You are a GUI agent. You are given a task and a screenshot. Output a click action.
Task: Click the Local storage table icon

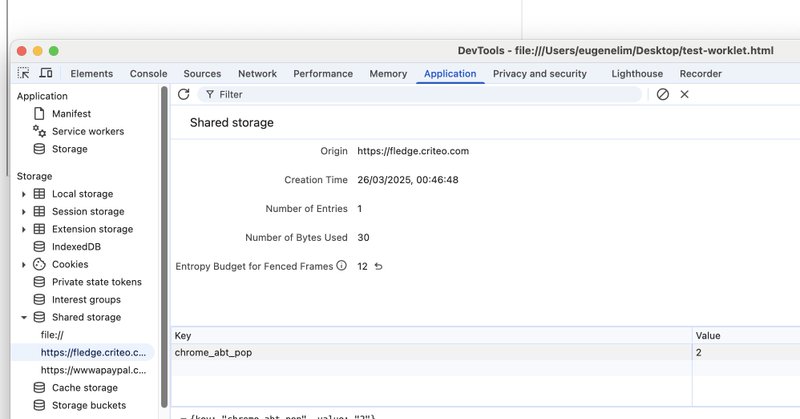pos(39,193)
